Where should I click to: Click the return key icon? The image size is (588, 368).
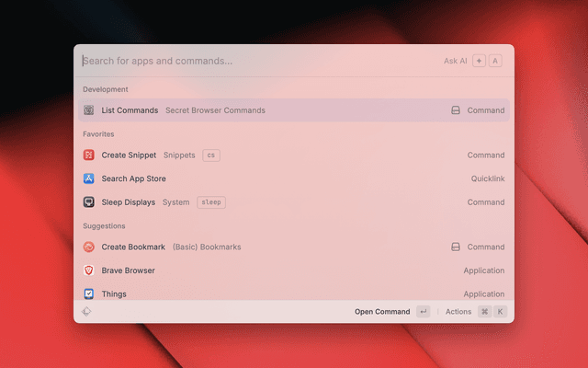tap(424, 311)
